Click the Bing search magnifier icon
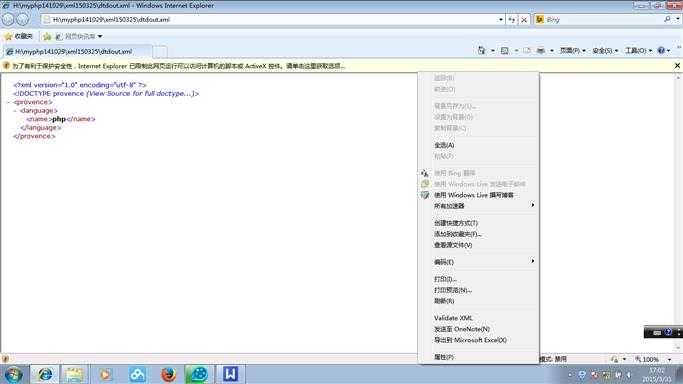 667,19
